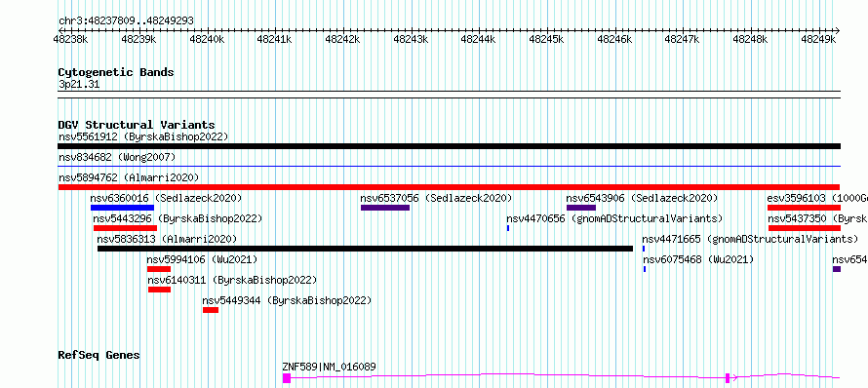
Task: Open nsv4471665 (gnomADStructuralVariants) label
Action: click(x=750, y=239)
